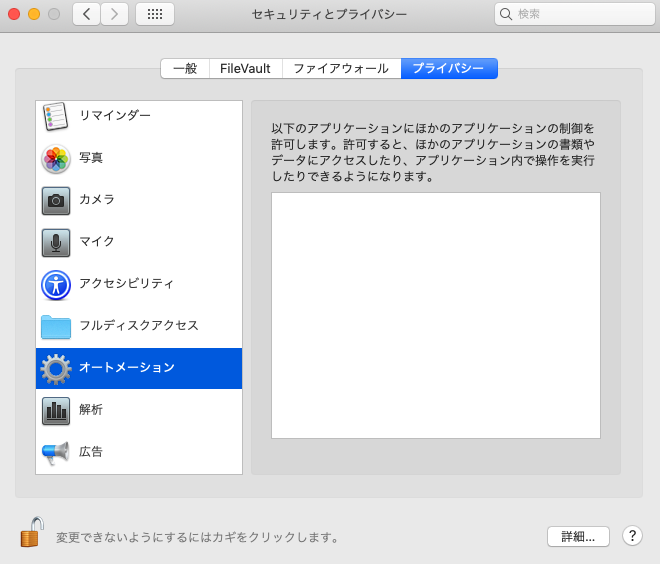Click the Advertising (広告) megaphone icon
Viewport: 660px width, 564px height.
point(56,453)
